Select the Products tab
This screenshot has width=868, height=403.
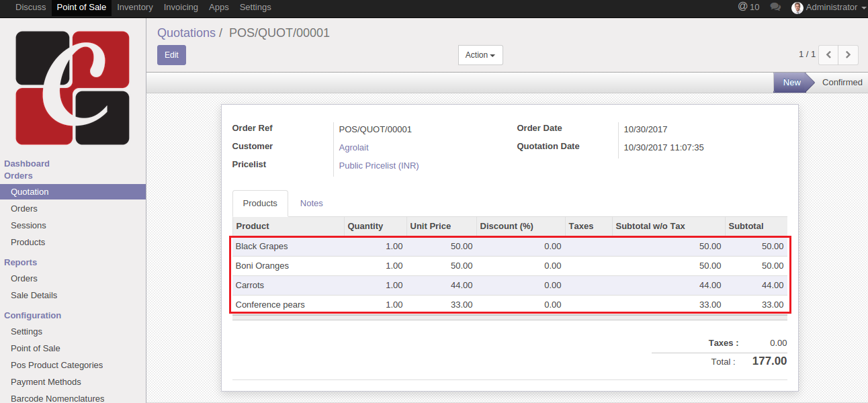pyautogui.click(x=260, y=204)
